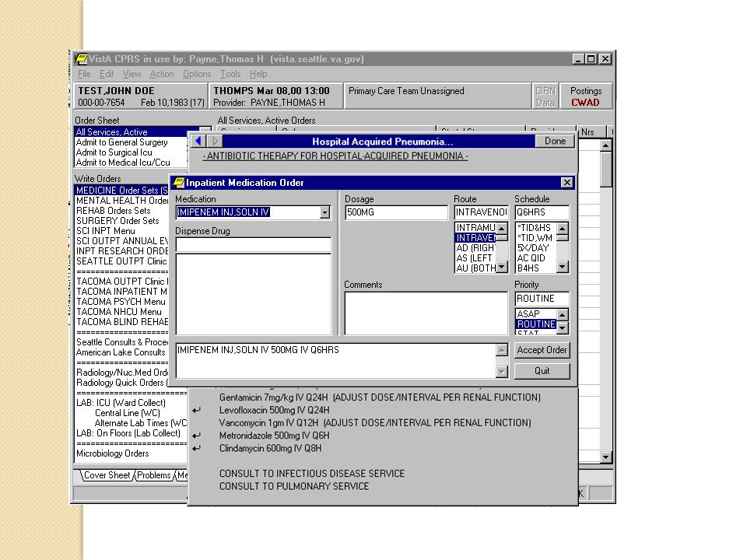This screenshot has width=747, height=560.
Task: Click the back arrow in Hospital Acquired Pneumonia header
Action: coord(198,141)
